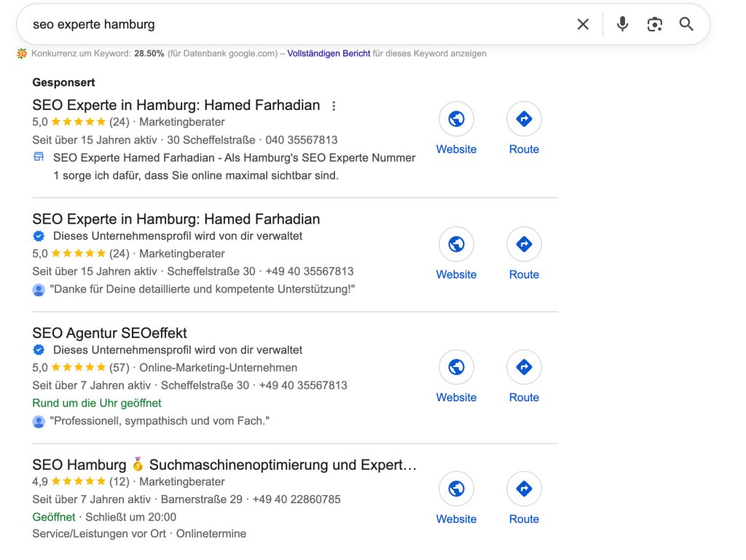Click the storefront icon before the sponsored ad description
Screen dimensions: 746x560
point(39,156)
